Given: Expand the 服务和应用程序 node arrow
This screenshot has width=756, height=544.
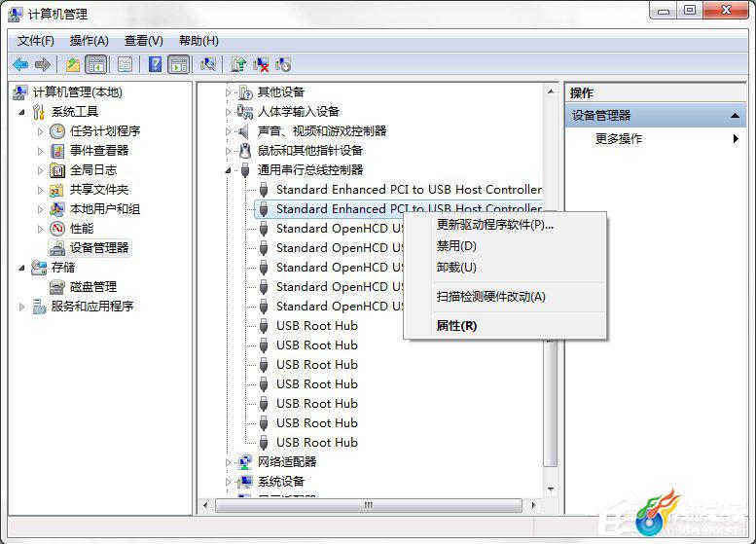Looking at the screenshot, I should coord(21,307).
